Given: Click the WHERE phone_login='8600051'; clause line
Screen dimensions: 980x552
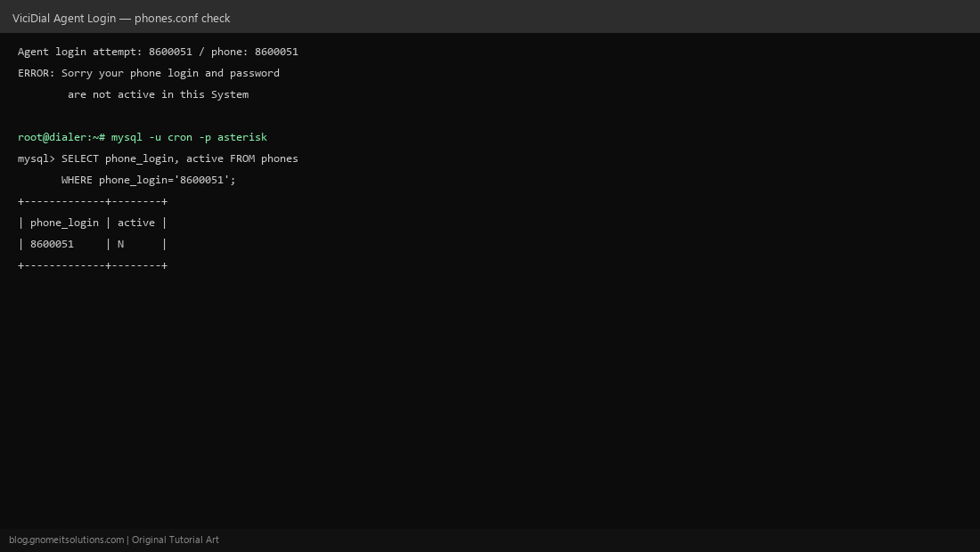Looking at the screenshot, I should (149, 180).
